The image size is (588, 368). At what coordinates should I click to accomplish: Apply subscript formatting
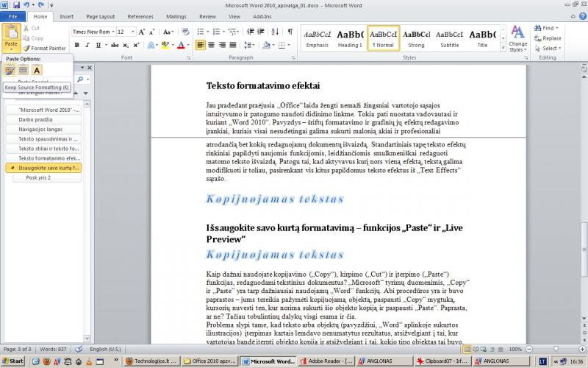point(126,45)
